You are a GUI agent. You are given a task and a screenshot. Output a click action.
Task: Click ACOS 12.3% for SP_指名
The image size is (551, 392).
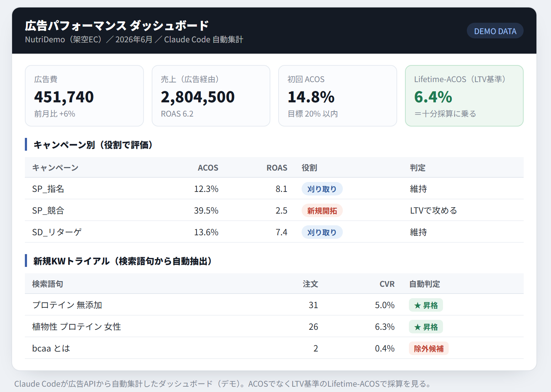tap(206, 189)
